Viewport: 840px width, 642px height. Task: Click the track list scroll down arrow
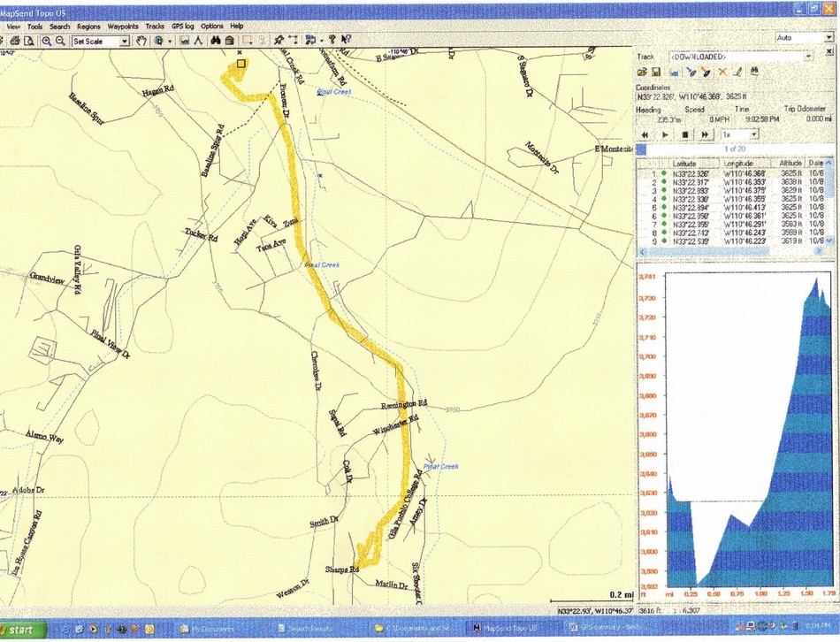829,241
